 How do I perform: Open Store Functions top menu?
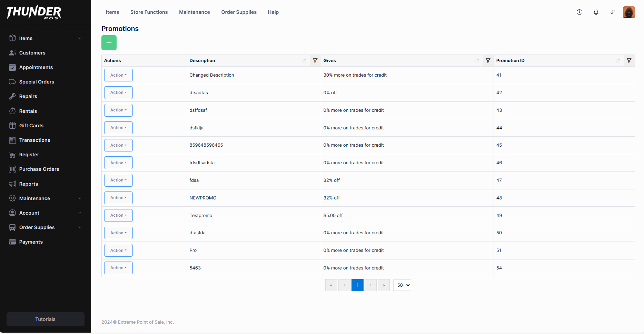click(x=149, y=12)
